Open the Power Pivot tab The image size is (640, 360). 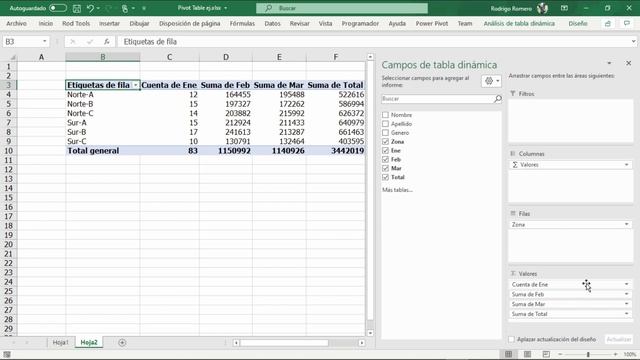(x=432, y=24)
